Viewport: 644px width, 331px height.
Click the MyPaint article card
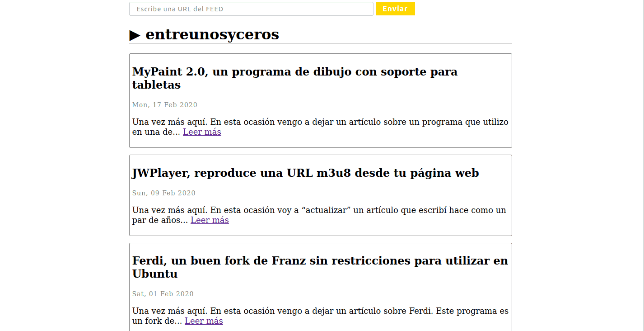click(320, 100)
